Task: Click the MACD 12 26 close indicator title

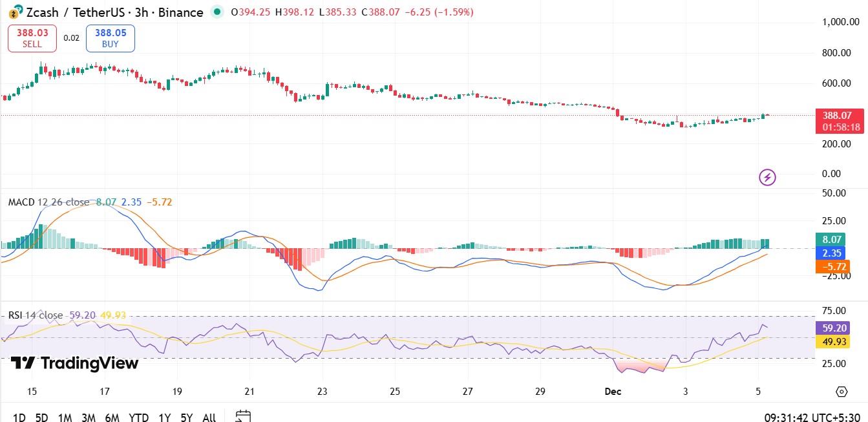Action: [x=48, y=202]
